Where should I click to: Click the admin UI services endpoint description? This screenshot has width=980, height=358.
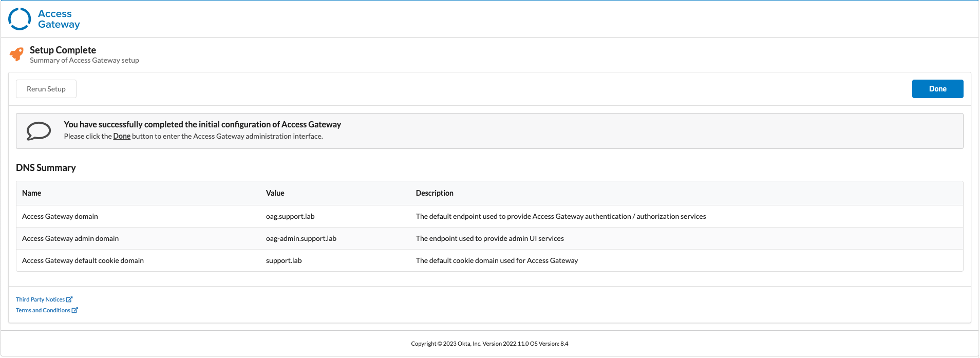coord(489,238)
